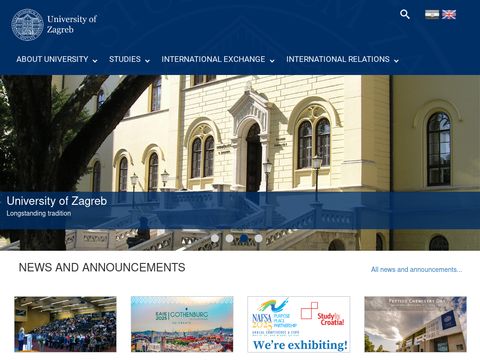Open the Studies menu
This screenshot has height=360, width=480.
(125, 59)
